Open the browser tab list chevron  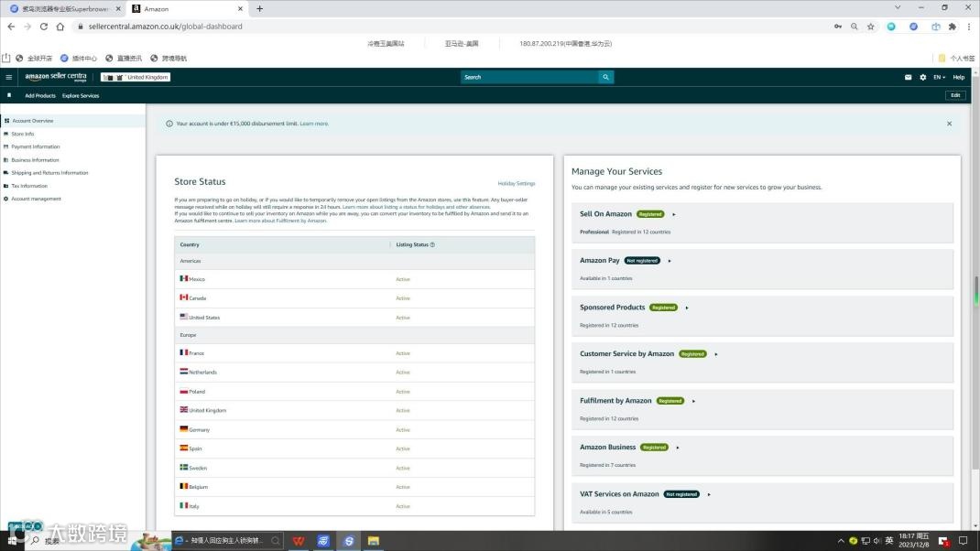(x=898, y=7)
